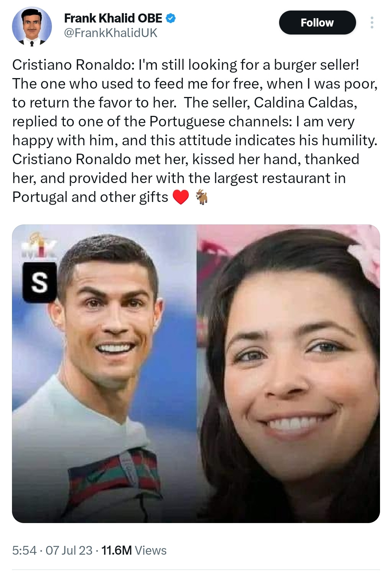Image resolution: width=392 pixels, height=579 pixels.
Task: Click the blue verified badge
Action: (x=171, y=18)
